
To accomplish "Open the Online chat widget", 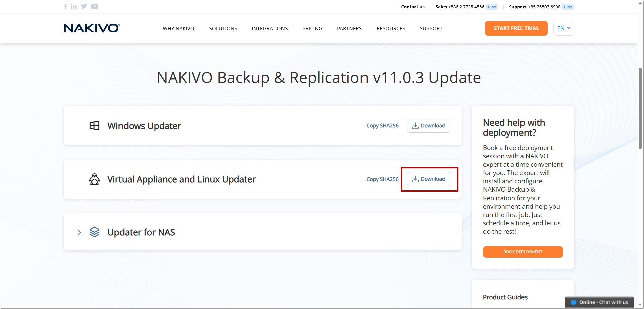I will [x=599, y=302].
